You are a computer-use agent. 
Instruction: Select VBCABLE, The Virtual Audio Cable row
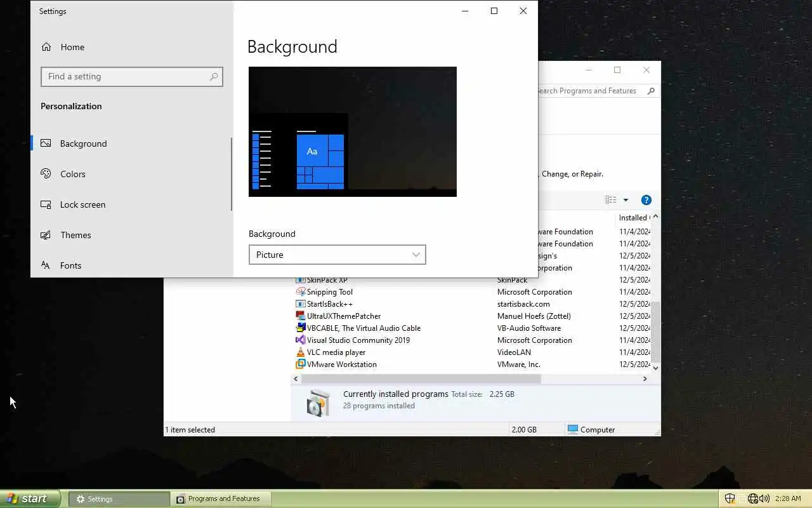(x=472, y=328)
